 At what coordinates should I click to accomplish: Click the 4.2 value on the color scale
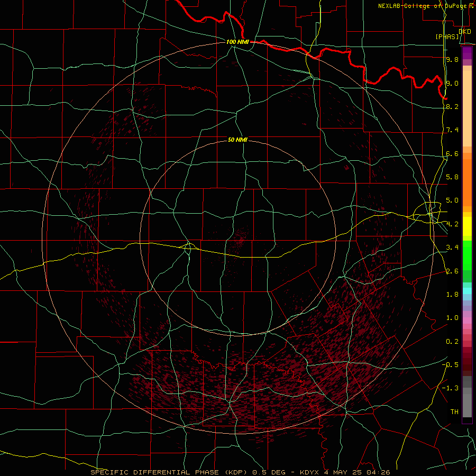pos(452,224)
